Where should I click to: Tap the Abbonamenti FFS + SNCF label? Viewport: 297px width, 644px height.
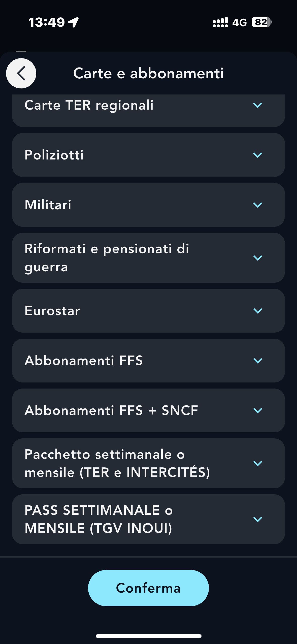click(x=111, y=410)
